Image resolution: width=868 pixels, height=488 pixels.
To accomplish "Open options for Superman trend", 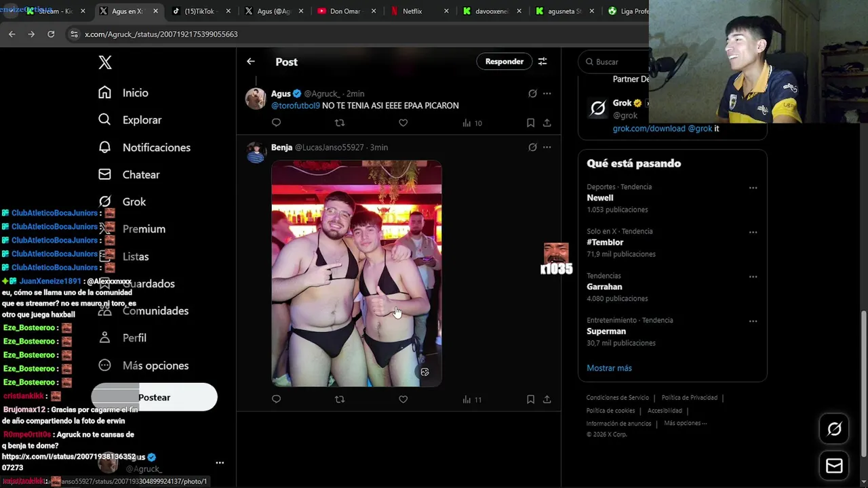I will coord(753,321).
